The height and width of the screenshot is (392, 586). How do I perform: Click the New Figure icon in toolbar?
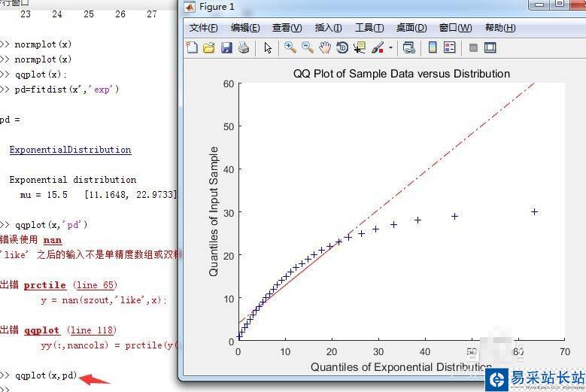pyautogui.click(x=192, y=48)
